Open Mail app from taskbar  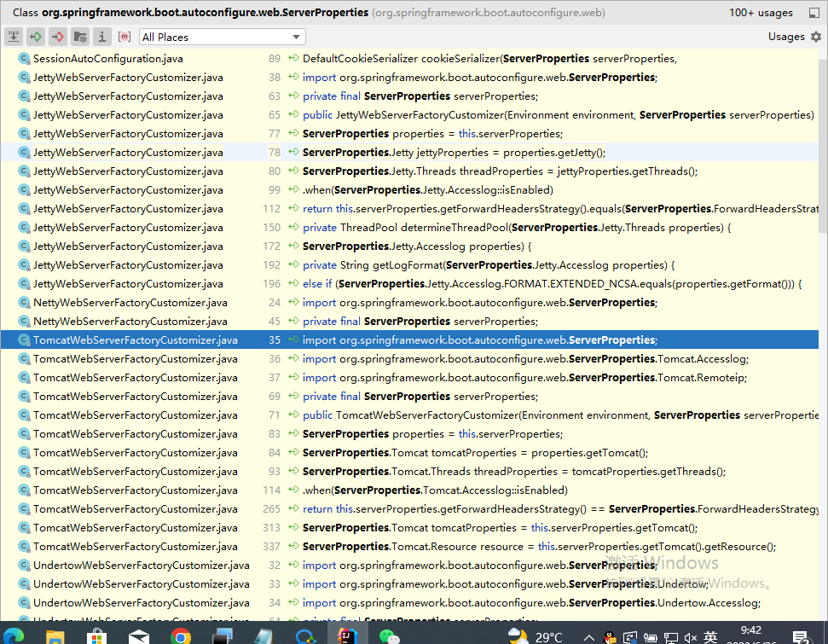pos(138,635)
